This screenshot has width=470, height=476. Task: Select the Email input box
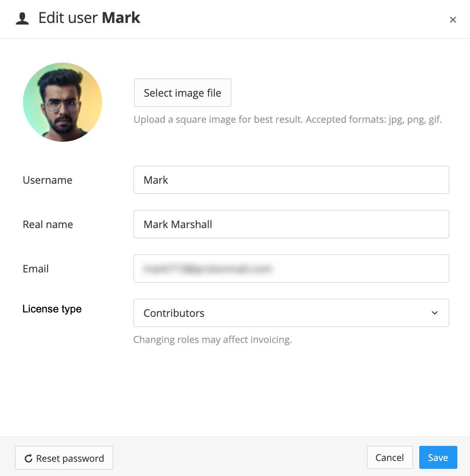click(291, 268)
